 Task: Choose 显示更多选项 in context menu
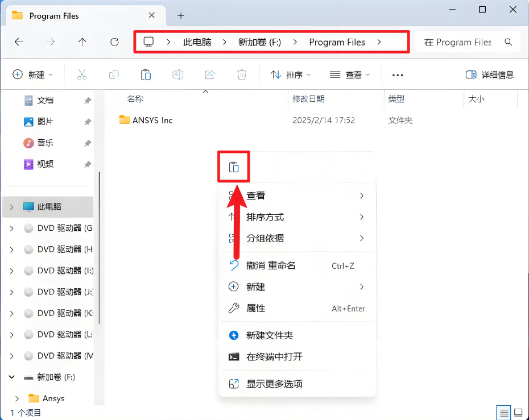point(297,384)
